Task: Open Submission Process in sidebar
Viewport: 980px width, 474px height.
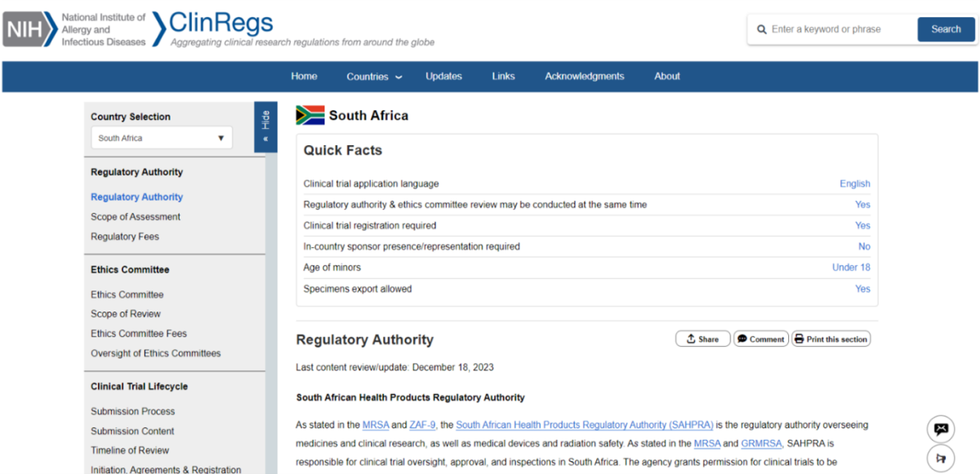Action: [132, 411]
